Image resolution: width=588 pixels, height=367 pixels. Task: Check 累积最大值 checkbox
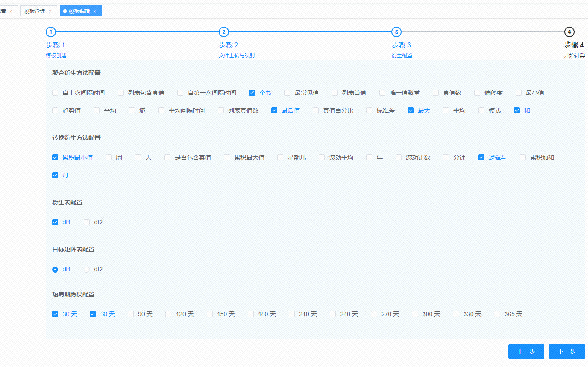pyautogui.click(x=227, y=157)
